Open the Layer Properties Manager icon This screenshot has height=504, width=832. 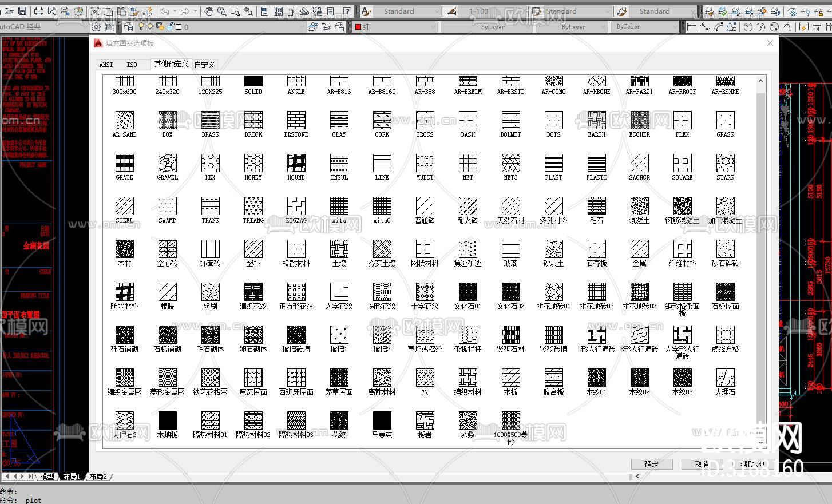(128, 26)
